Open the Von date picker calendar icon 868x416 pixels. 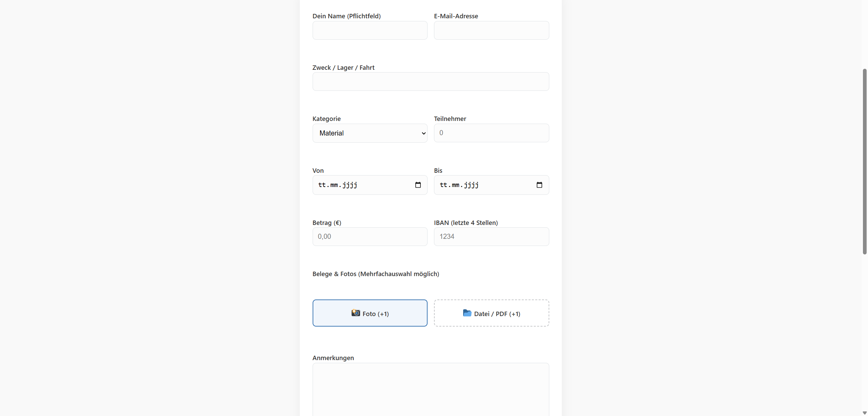[418, 185]
